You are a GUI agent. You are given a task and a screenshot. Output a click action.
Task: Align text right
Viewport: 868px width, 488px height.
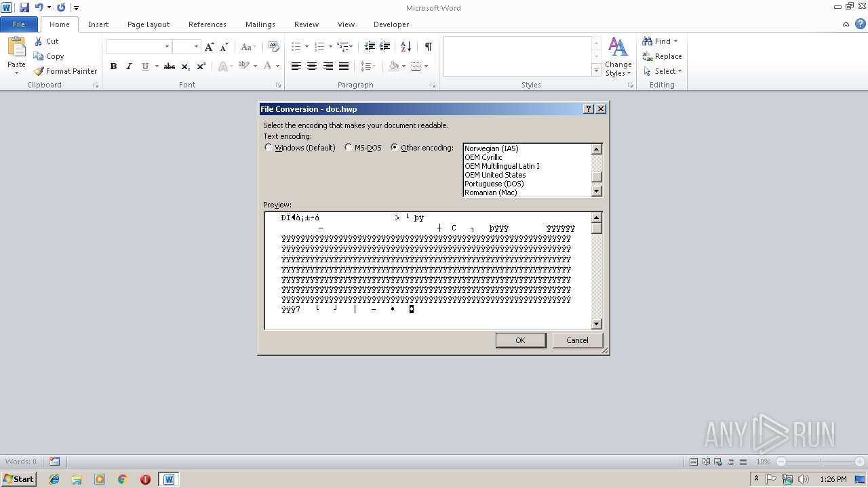point(328,66)
